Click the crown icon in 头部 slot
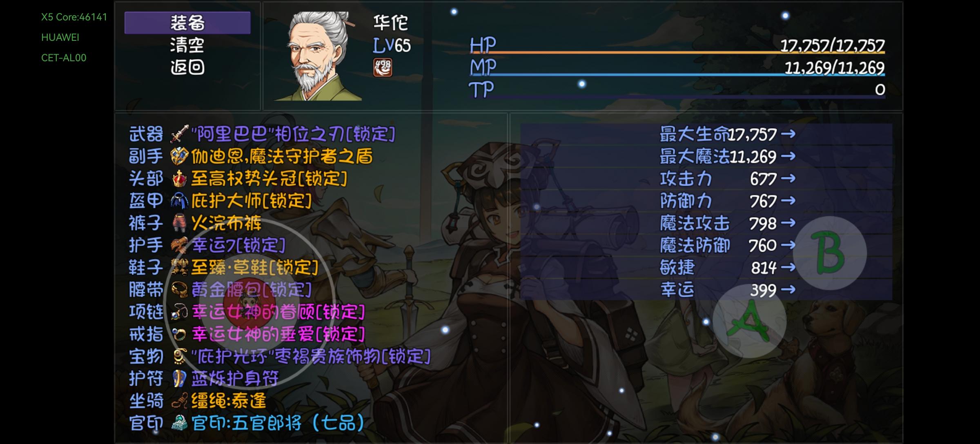 [x=179, y=178]
